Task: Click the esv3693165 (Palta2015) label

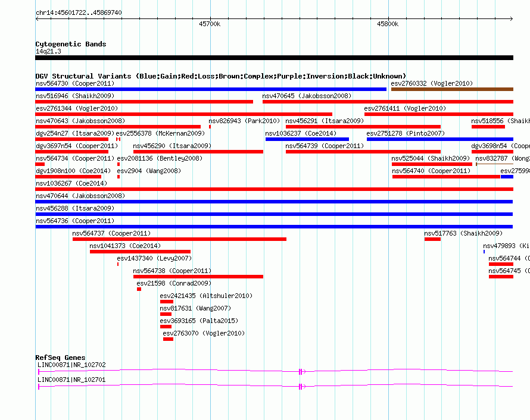Action: [199, 321]
